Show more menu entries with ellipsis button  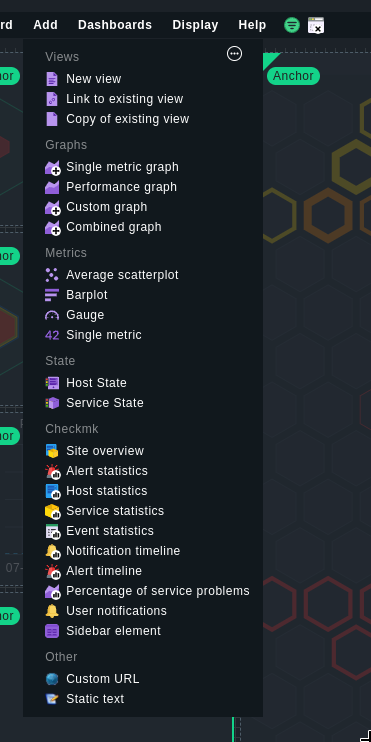pos(235,54)
